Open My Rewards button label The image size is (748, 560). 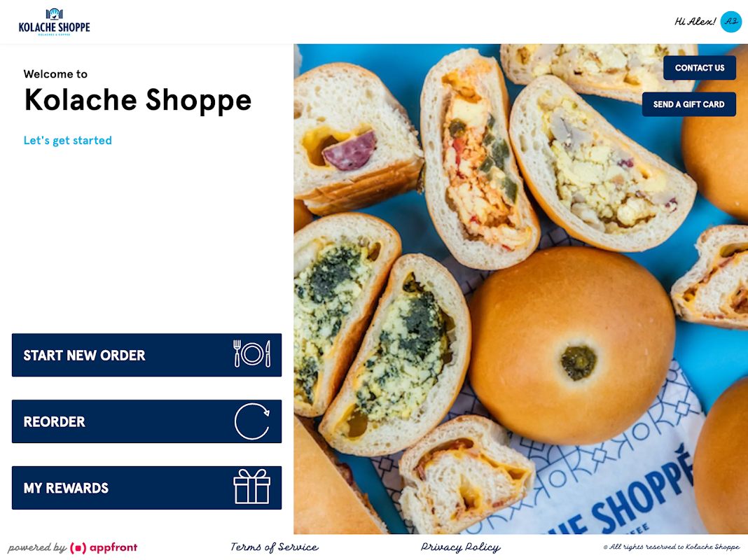[x=66, y=488]
